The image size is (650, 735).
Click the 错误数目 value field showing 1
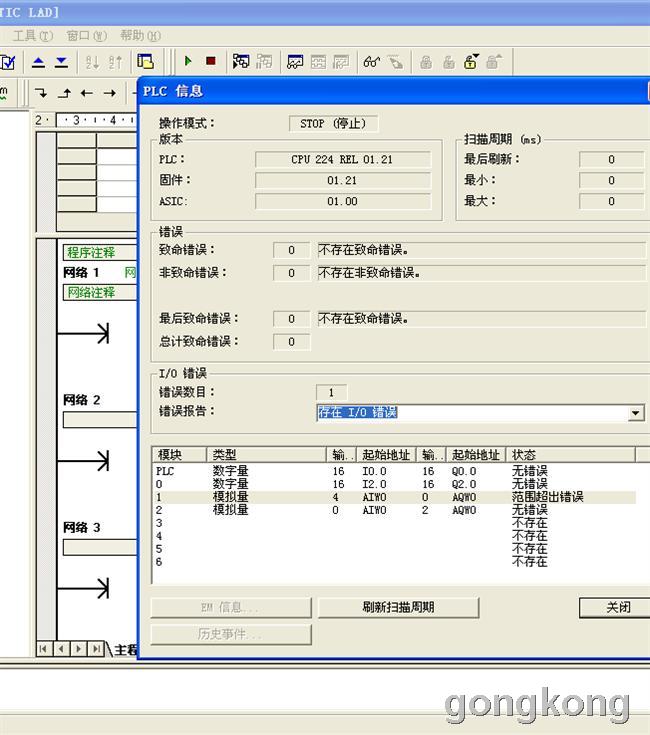click(x=331, y=392)
